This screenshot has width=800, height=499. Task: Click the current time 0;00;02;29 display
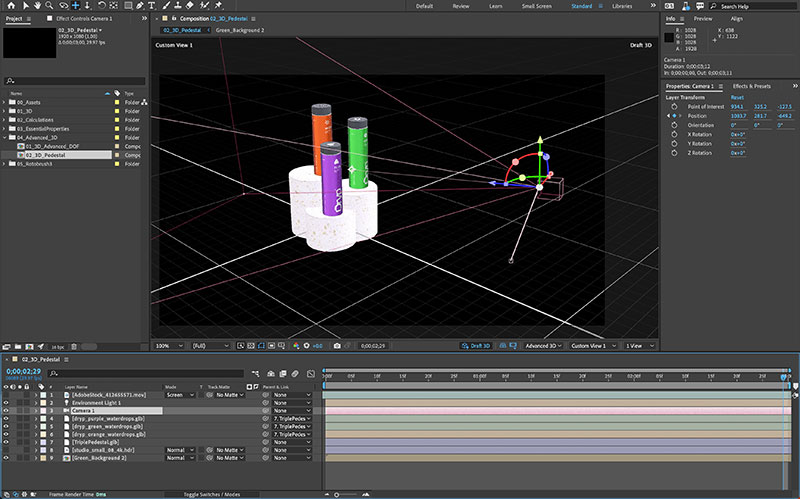23,371
